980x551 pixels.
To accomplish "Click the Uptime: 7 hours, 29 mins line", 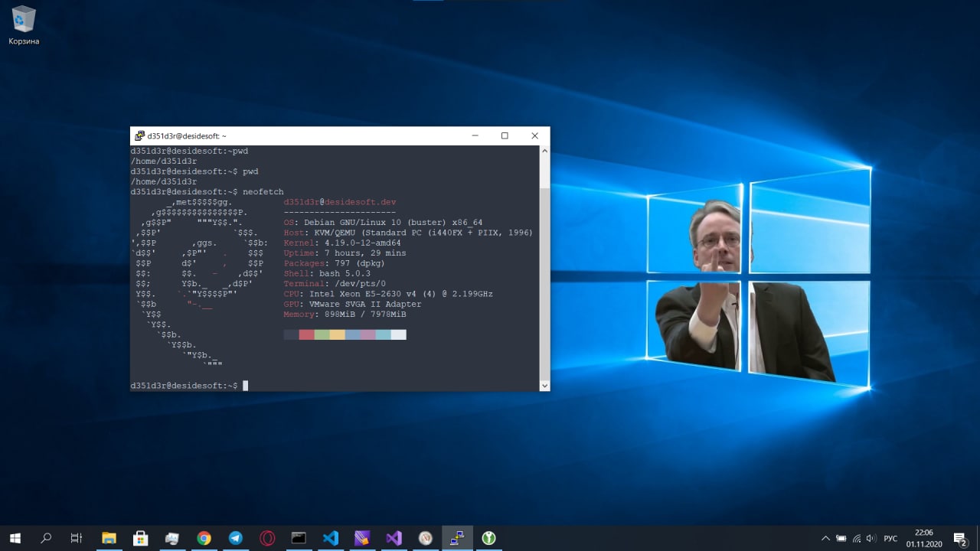I will pyautogui.click(x=345, y=253).
